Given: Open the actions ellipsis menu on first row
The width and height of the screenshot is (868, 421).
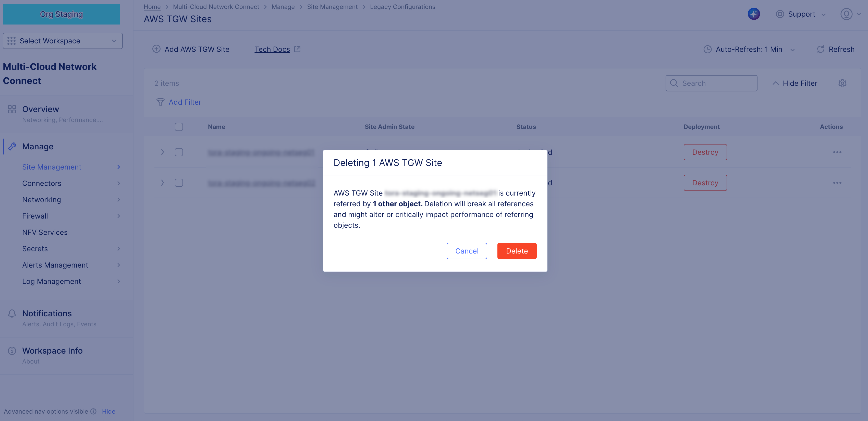Looking at the screenshot, I should pos(838,152).
